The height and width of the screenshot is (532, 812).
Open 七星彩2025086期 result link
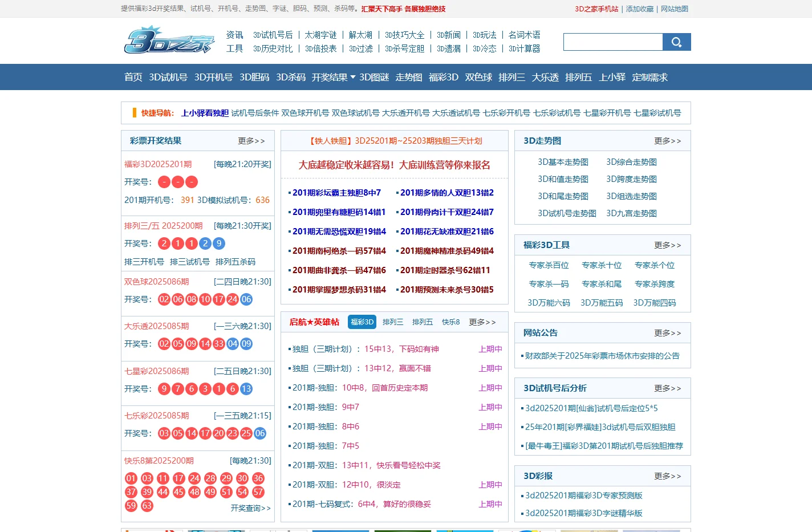[x=157, y=371]
